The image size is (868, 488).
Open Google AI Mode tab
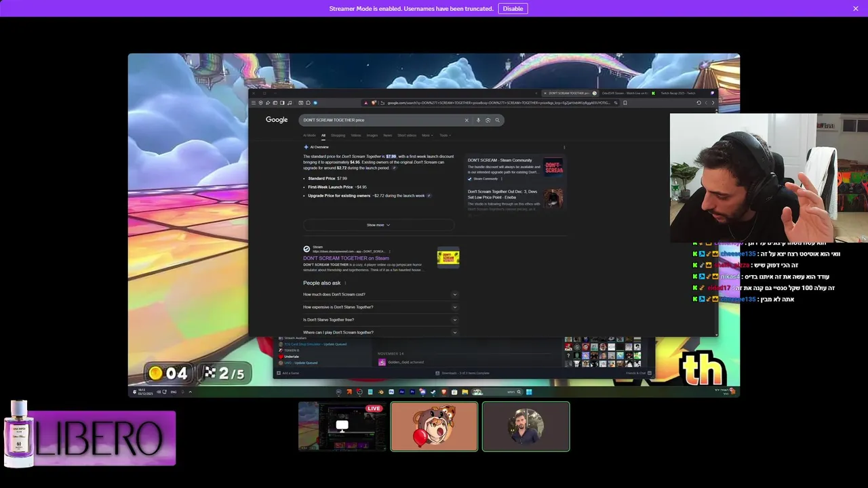[x=309, y=136]
